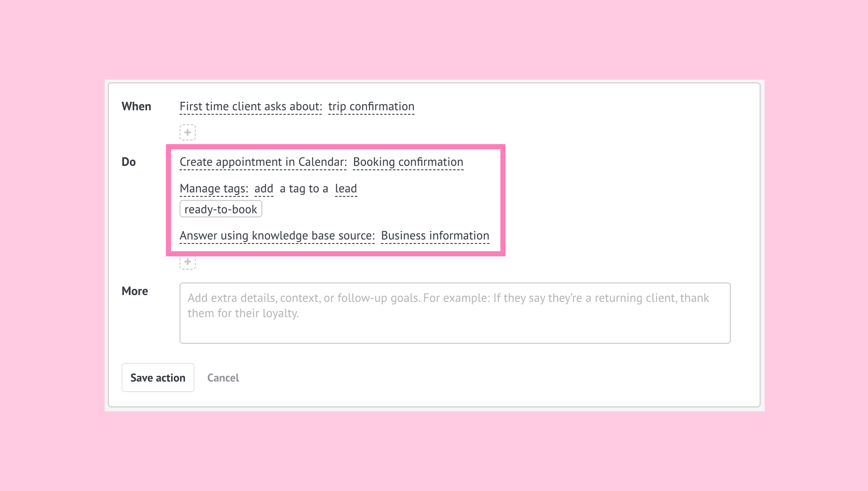Pick a different source than 'Business information'
This screenshot has height=491, width=868.
click(x=435, y=235)
